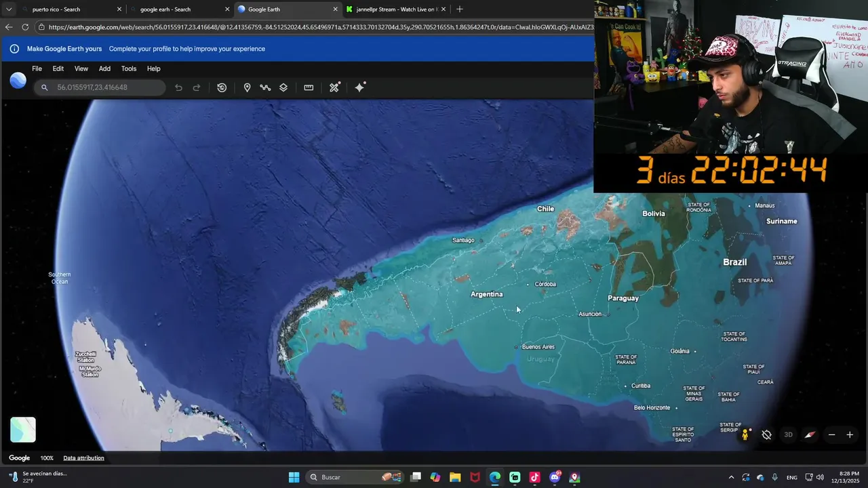Open the map layers stack icon
The height and width of the screenshot is (488, 868).
click(283, 87)
